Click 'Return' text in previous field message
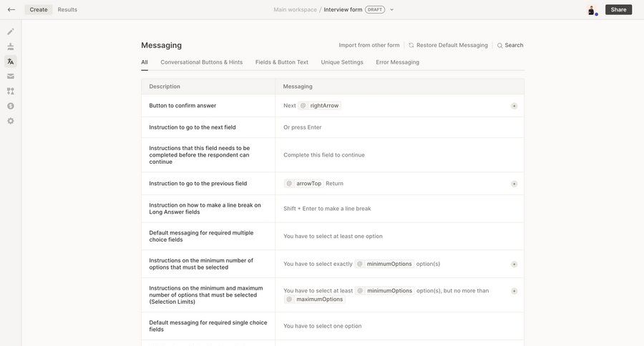 (334, 184)
